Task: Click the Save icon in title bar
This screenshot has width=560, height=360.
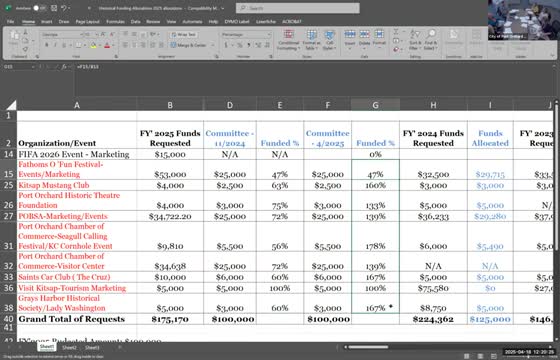Action: (54, 8)
